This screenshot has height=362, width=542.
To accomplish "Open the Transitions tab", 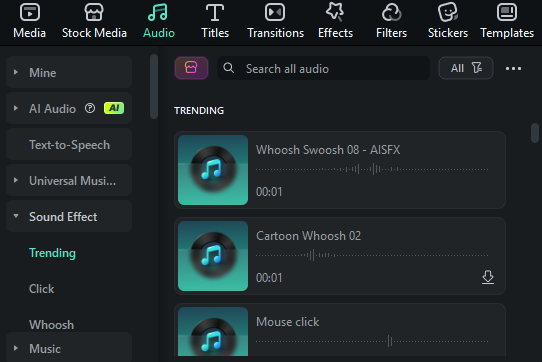I will point(275,21).
